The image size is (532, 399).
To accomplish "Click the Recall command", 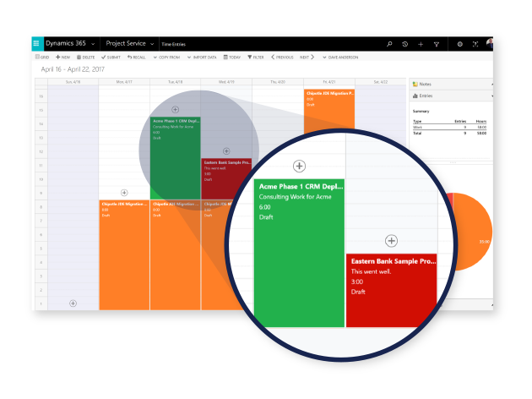I will [x=137, y=57].
